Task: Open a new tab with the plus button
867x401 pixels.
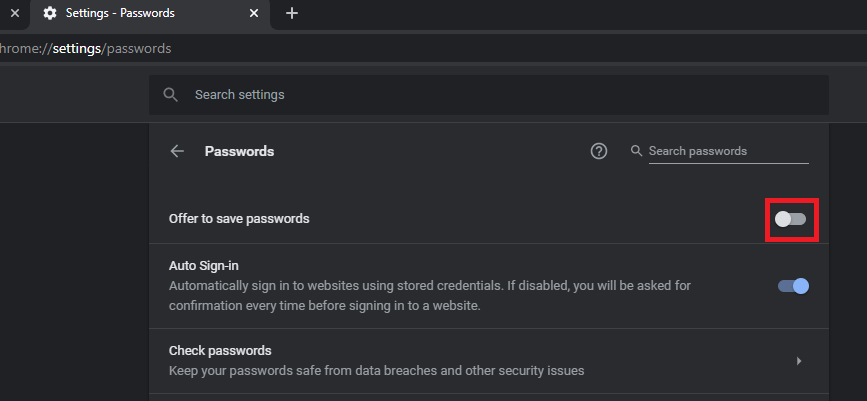Action: 292,13
